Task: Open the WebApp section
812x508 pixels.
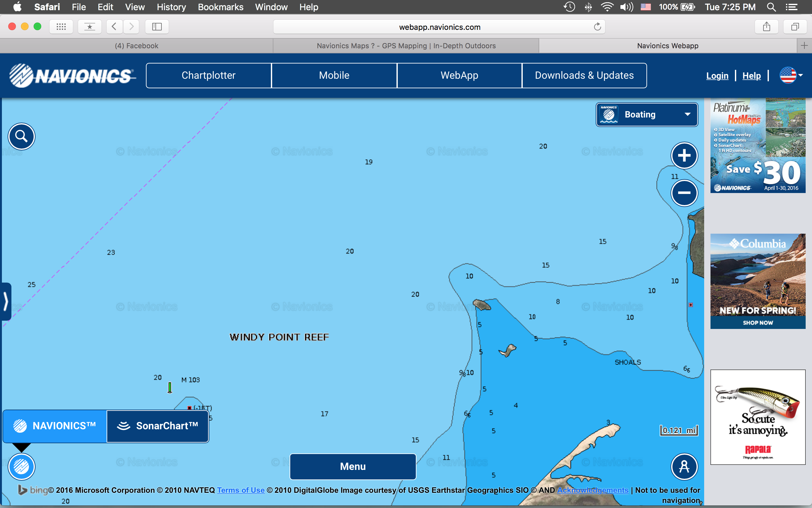Action: 459,75
